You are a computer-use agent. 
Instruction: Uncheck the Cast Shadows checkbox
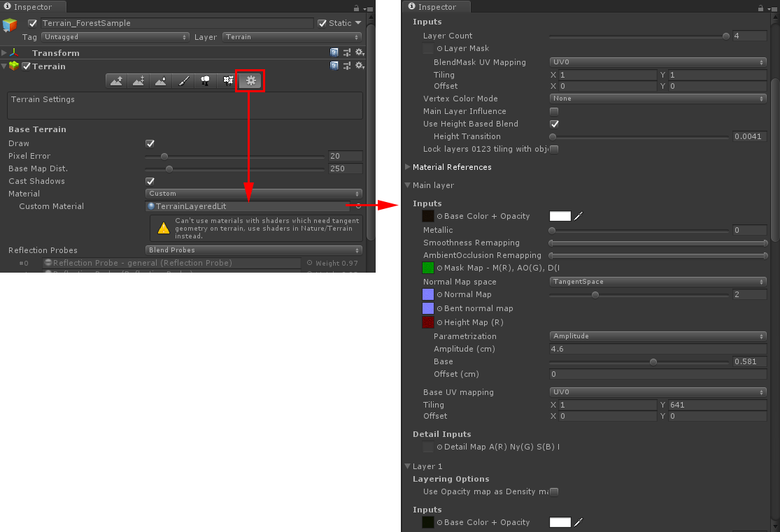tap(150, 182)
